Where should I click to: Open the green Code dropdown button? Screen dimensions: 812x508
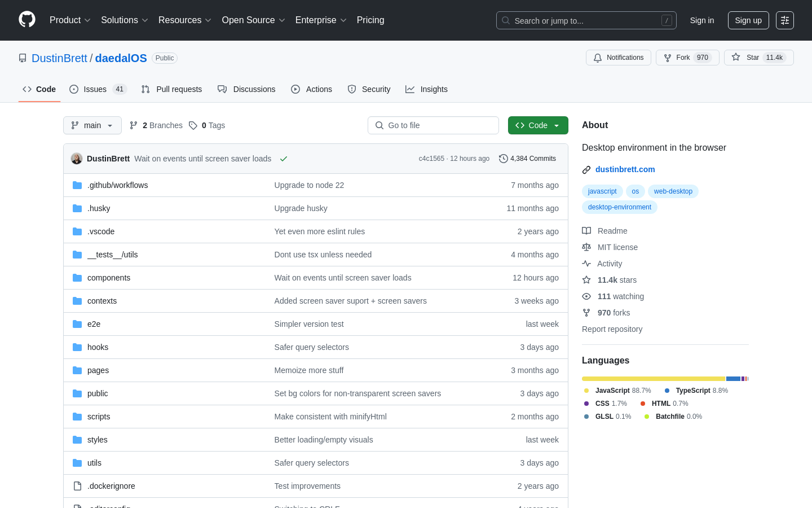point(538,125)
